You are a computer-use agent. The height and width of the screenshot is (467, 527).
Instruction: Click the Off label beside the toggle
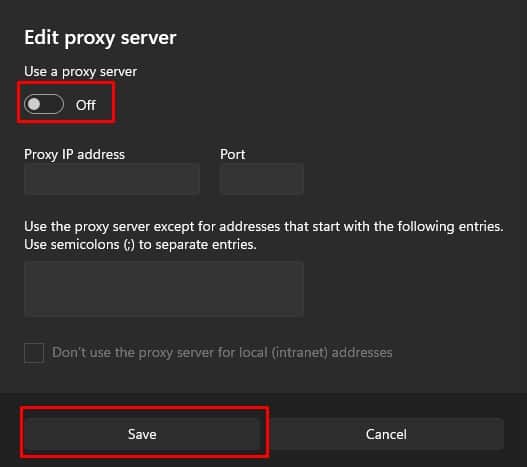point(86,105)
